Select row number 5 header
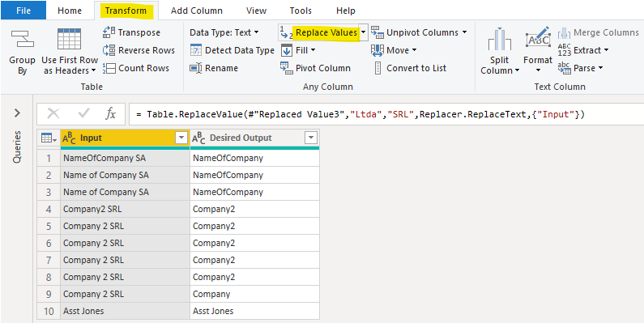The image size is (644, 323). click(49, 226)
